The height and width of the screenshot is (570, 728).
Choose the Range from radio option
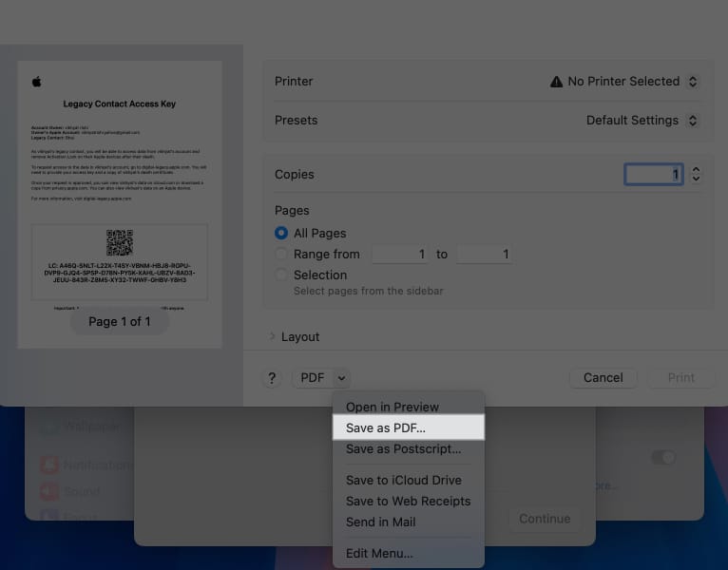point(281,254)
